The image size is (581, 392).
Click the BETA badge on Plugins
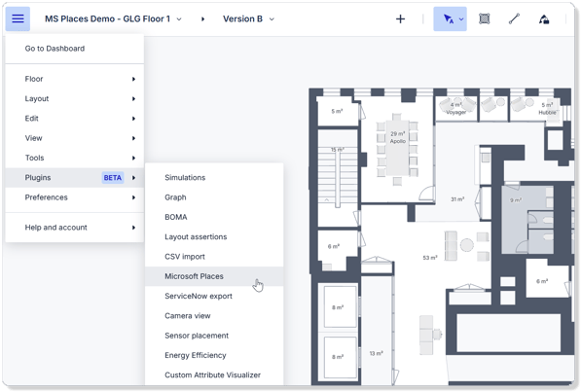coord(113,178)
